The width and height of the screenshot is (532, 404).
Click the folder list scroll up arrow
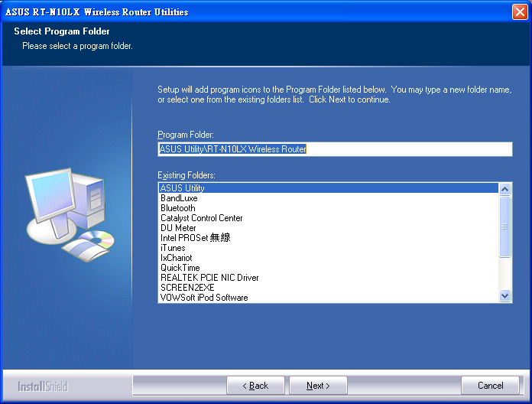tap(504, 189)
